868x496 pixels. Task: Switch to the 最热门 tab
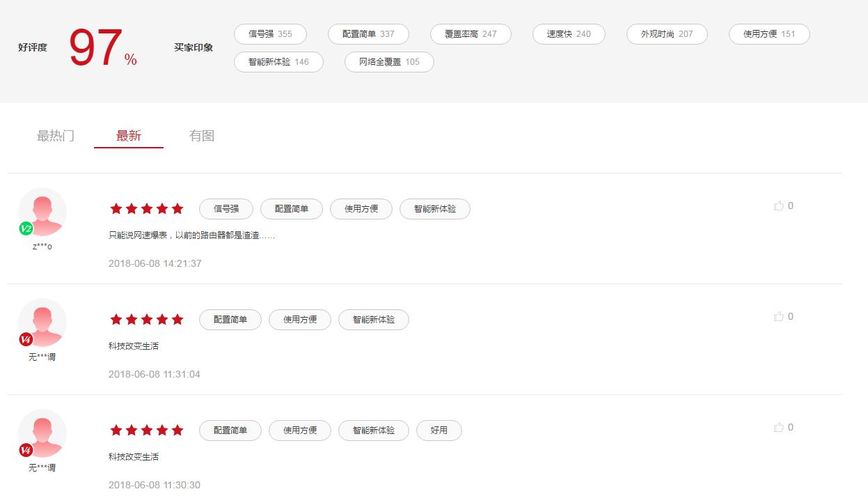click(x=56, y=136)
